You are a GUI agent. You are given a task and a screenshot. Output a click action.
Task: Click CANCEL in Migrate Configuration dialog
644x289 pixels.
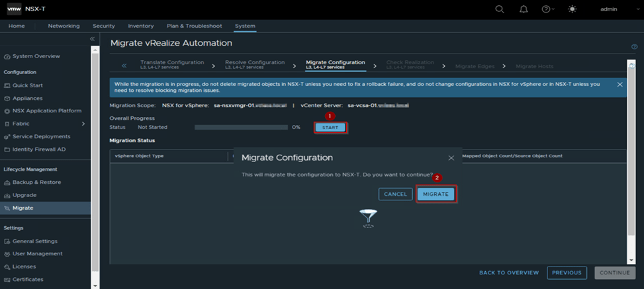point(395,194)
